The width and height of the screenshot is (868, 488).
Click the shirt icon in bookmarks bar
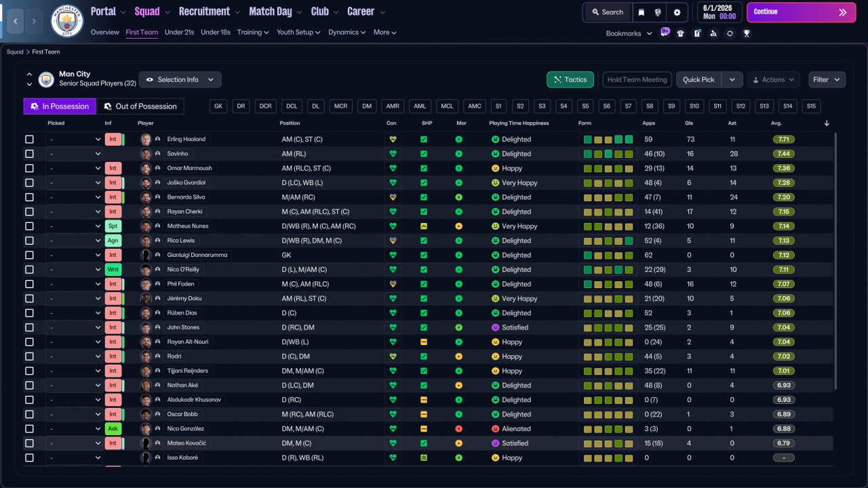coord(681,33)
